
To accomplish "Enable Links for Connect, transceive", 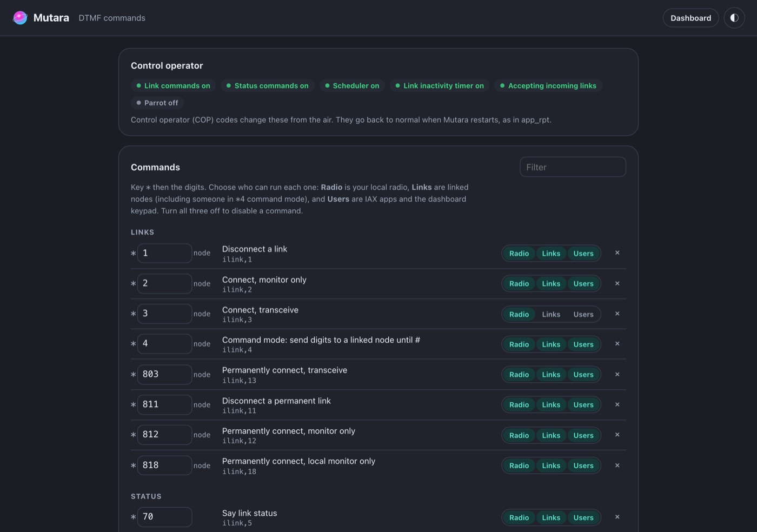I will pos(551,314).
